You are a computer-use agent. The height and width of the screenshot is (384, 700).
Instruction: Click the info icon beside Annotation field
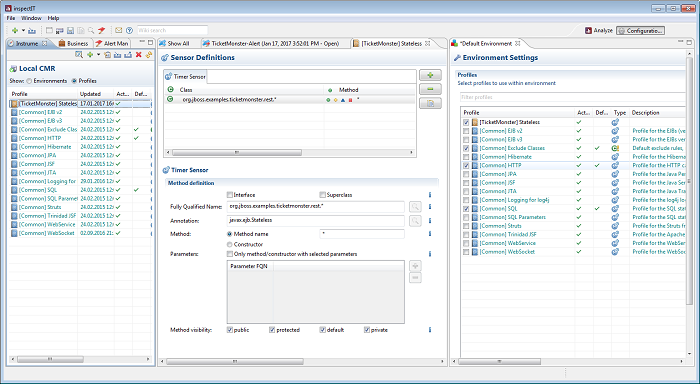430,221
